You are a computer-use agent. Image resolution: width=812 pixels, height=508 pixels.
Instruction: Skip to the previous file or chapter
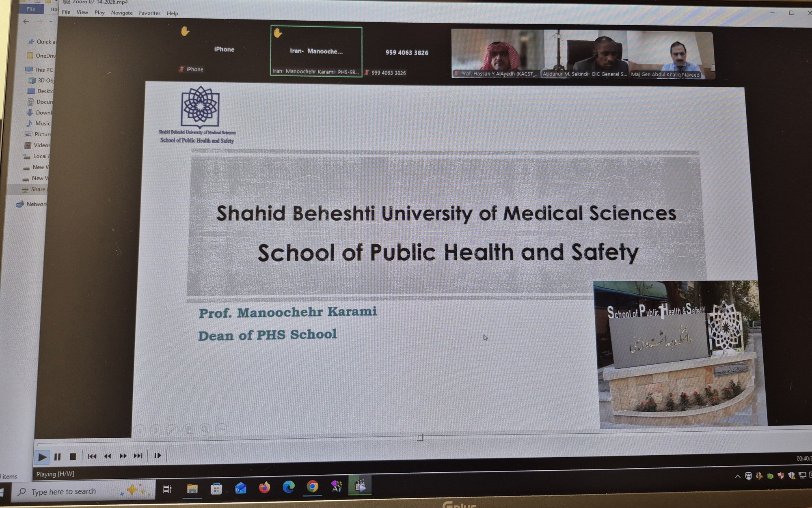(x=92, y=456)
